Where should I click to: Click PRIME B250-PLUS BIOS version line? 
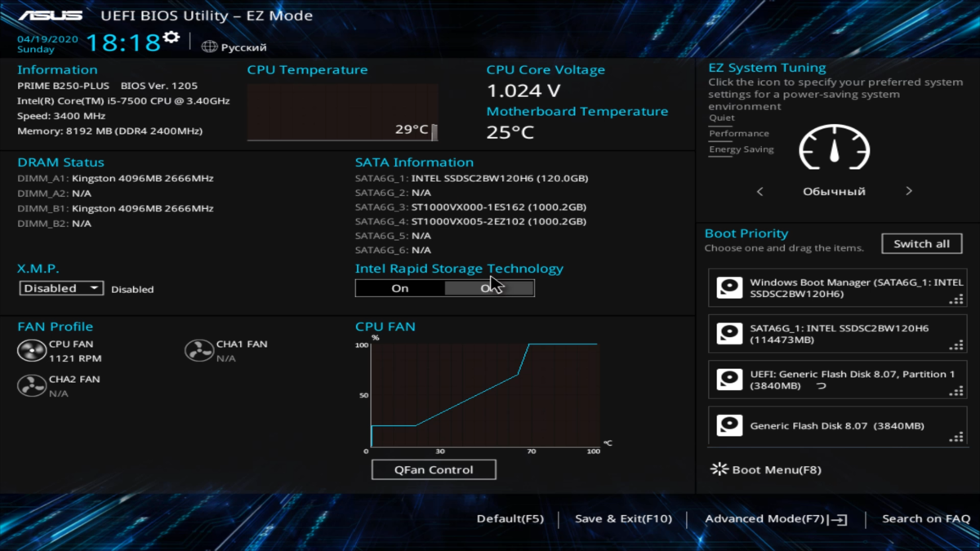click(107, 86)
